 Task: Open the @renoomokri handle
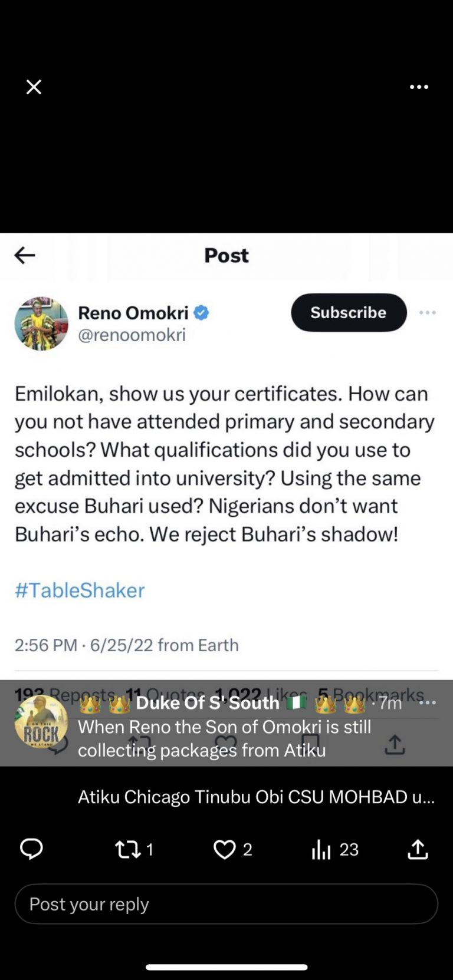(x=132, y=335)
